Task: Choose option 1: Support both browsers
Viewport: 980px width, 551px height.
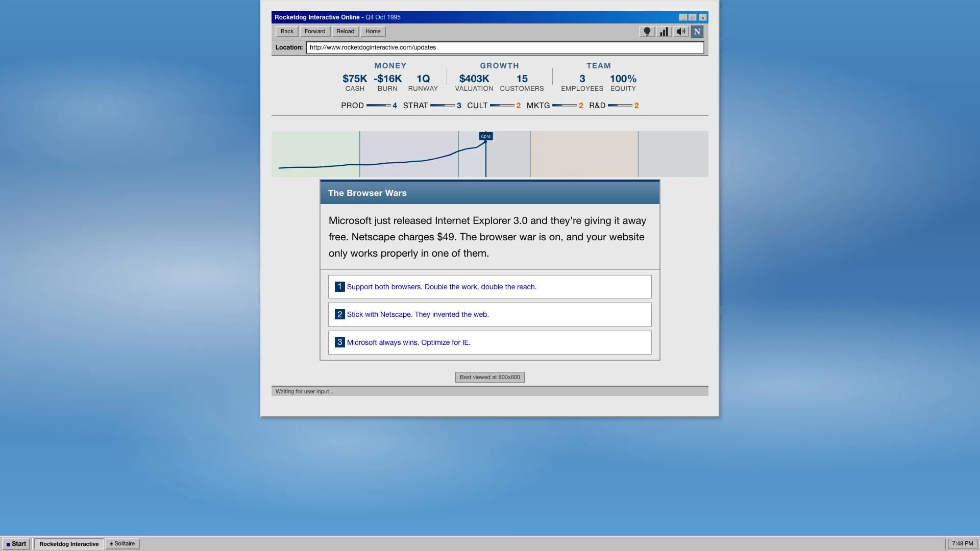Action: point(490,287)
